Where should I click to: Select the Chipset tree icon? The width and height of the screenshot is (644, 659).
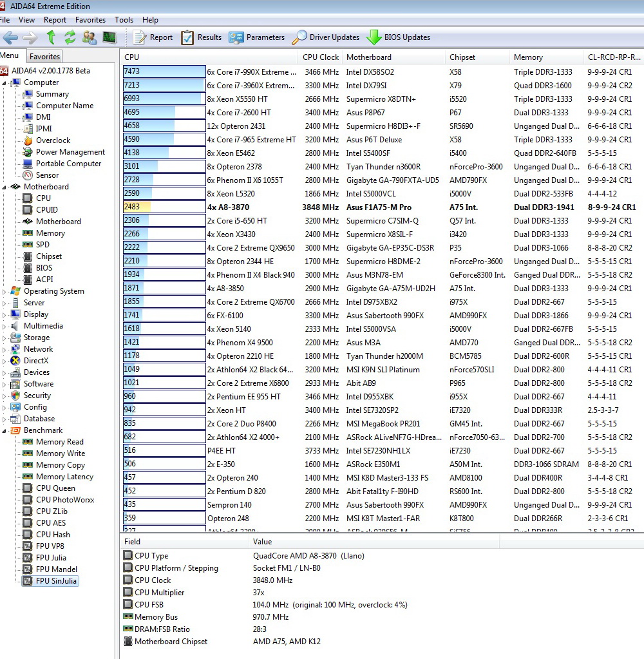(x=28, y=256)
